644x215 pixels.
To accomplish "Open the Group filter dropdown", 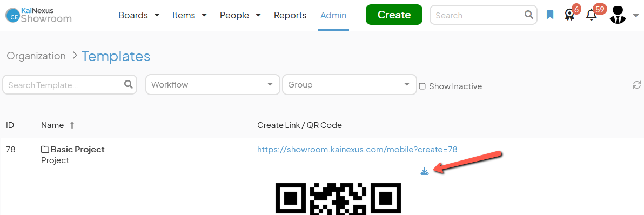I will [x=350, y=84].
